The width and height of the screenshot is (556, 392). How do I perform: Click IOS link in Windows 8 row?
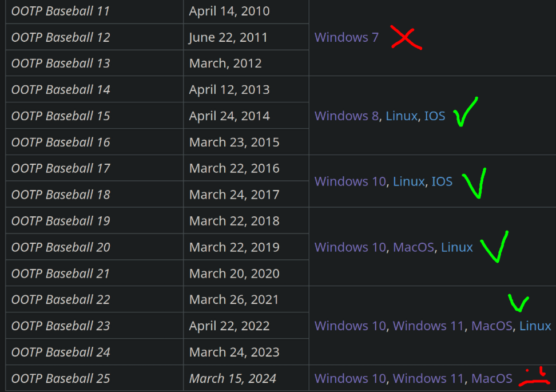tap(435, 116)
